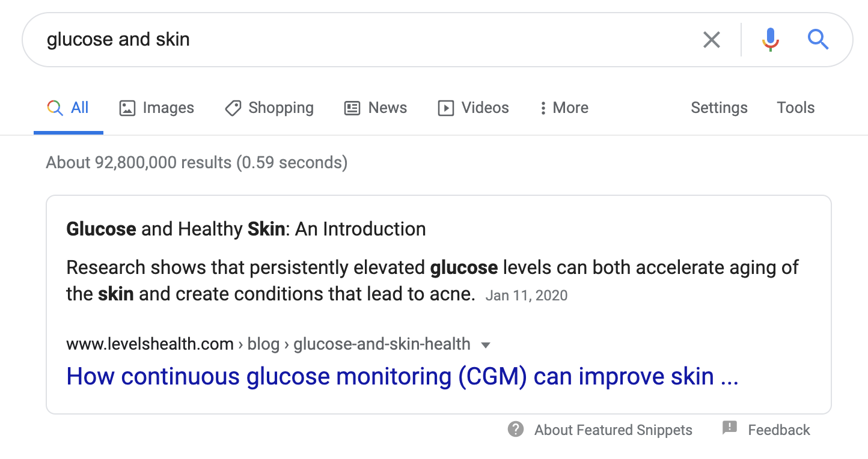Click the About Featured Snippets link
The image size is (868, 459).
pos(613,430)
